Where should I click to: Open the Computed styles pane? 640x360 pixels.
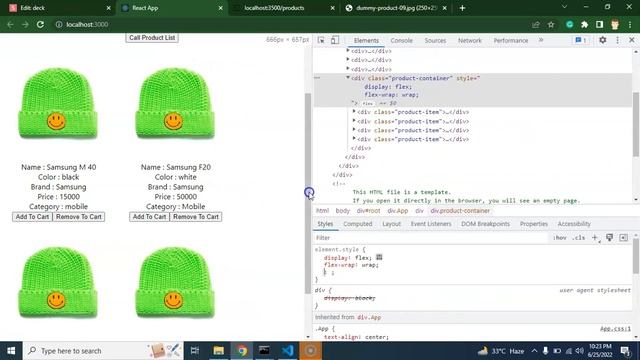358,224
